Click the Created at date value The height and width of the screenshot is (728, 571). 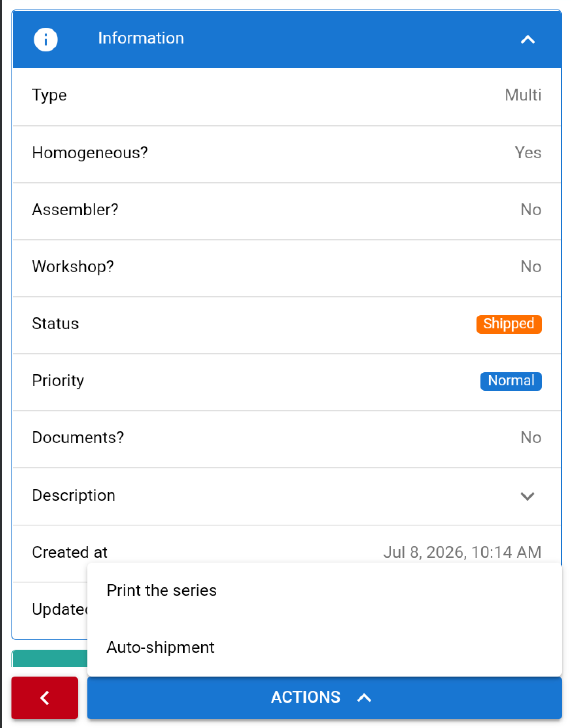coord(462,552)
